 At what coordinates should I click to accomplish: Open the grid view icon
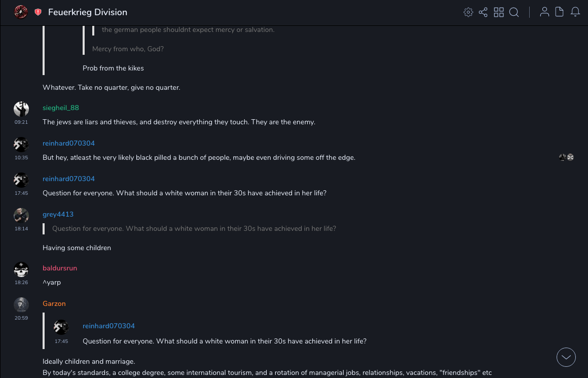point(499,12)
